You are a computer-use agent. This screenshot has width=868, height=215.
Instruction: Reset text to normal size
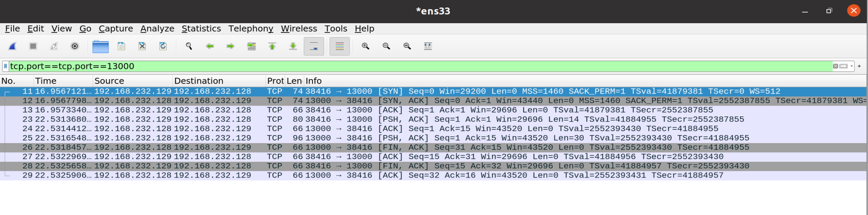coord(407,46)
